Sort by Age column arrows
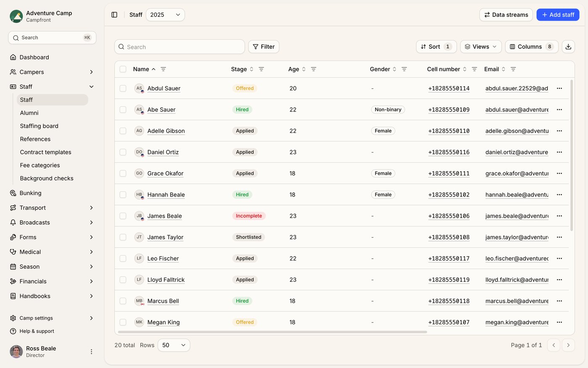The width and height of the screenshot is (588, 368). pos(304,69)
